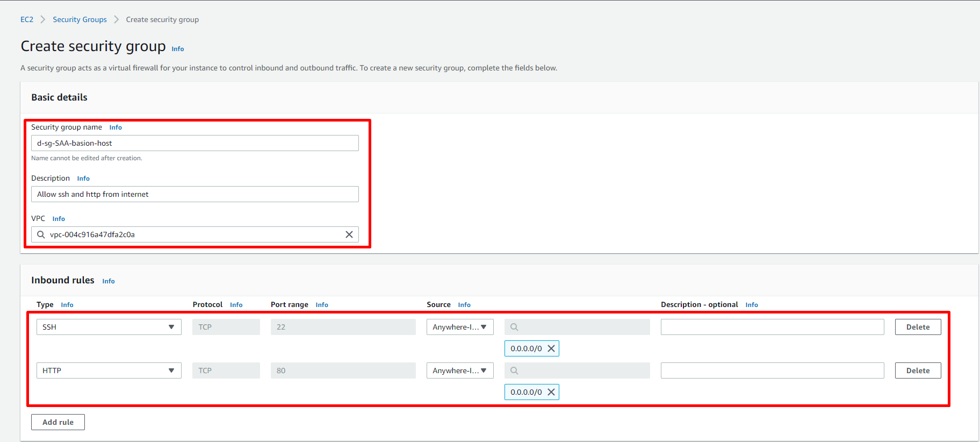
Task: Expand the source dropdown for HTTP rule
Action: (459, 370)
